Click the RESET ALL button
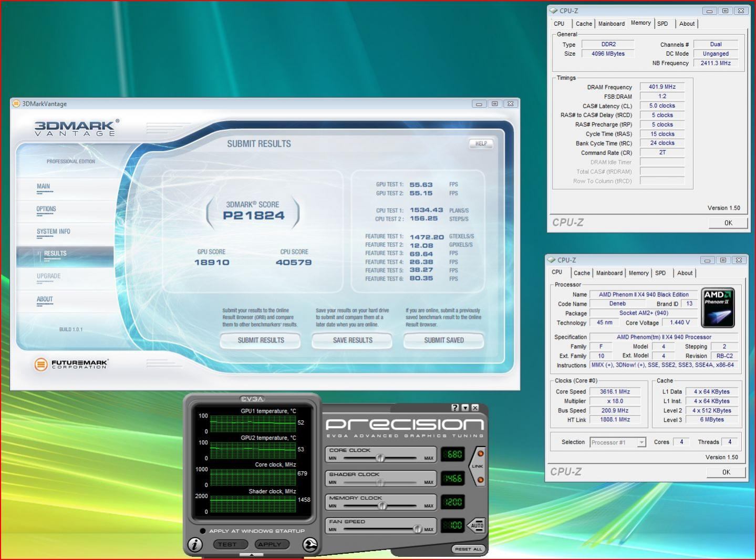Screen dimensions: 756x560 (468, 549)
